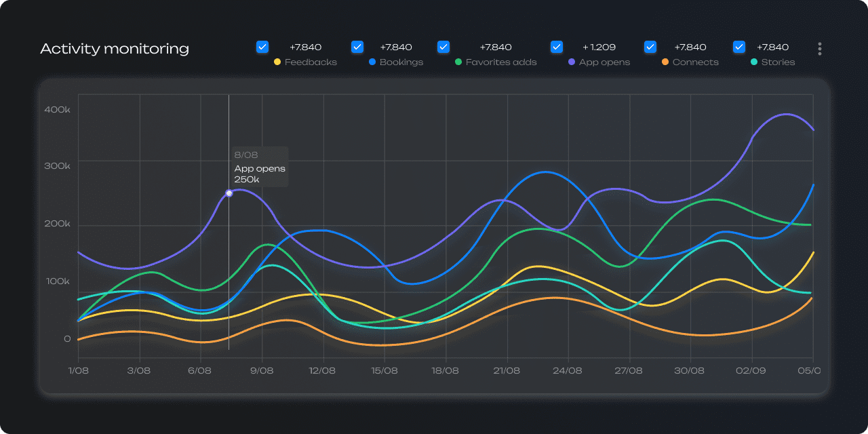This screenshot has width=868, height=434.
Task: Click the App opens data point marker
Action: coord(229,193)
